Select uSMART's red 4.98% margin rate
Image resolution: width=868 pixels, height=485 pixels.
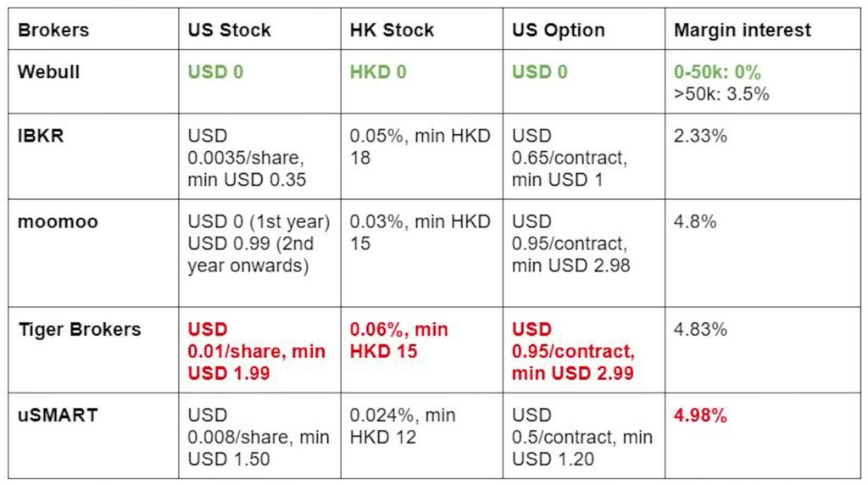pyautogui.click(x=700, y=415)
